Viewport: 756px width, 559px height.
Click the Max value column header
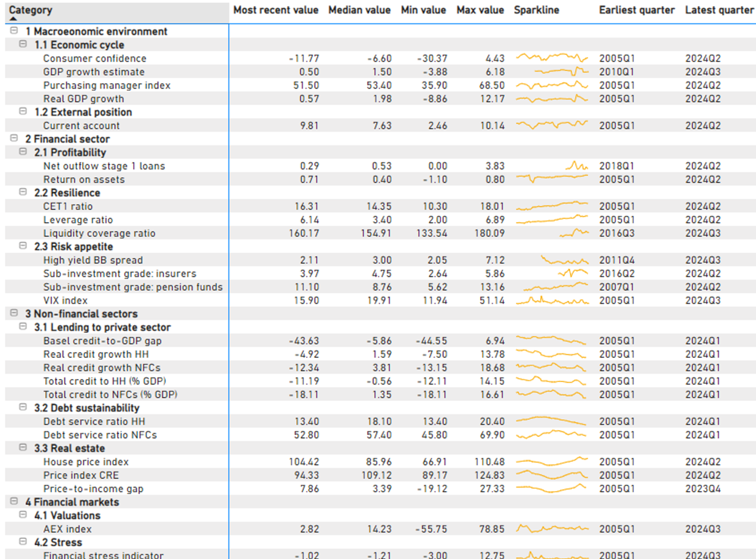(x=480, y=10)
